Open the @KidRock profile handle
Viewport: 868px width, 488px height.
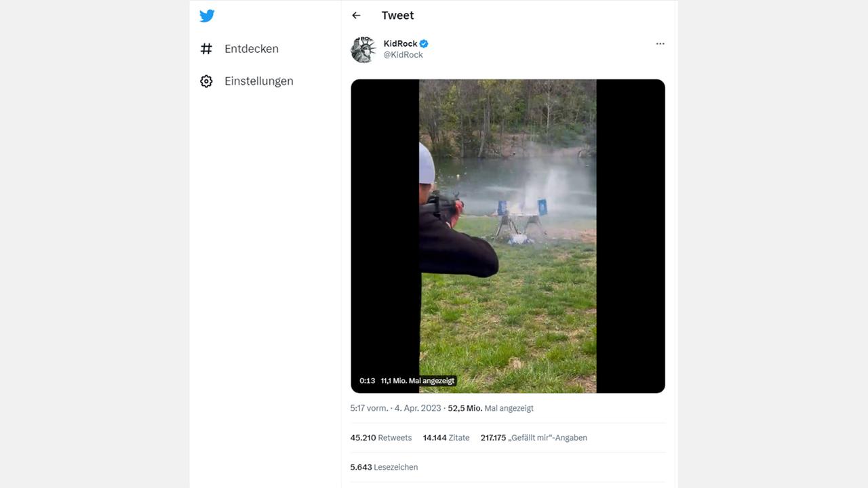[x=404, y=54]
